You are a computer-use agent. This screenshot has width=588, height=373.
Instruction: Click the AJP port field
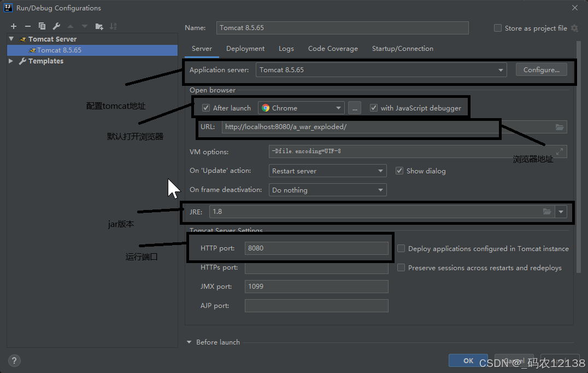point(316,305)
